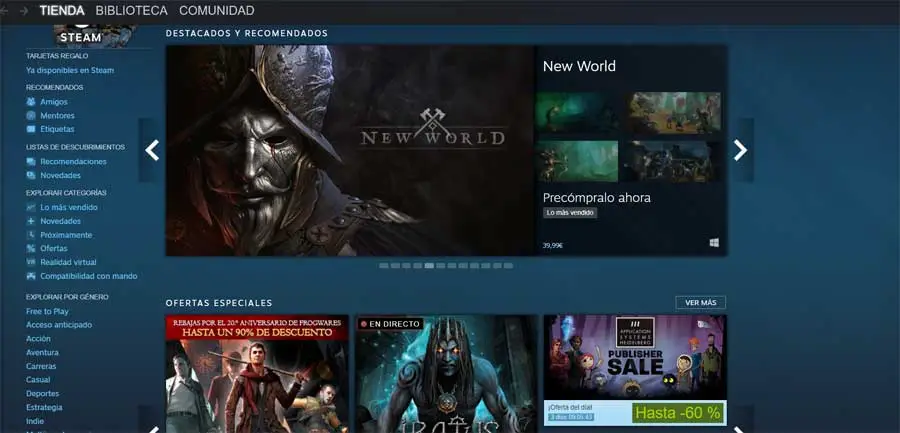
Task: Click the Windows platform icon
Action: click(x=714, y=243)
